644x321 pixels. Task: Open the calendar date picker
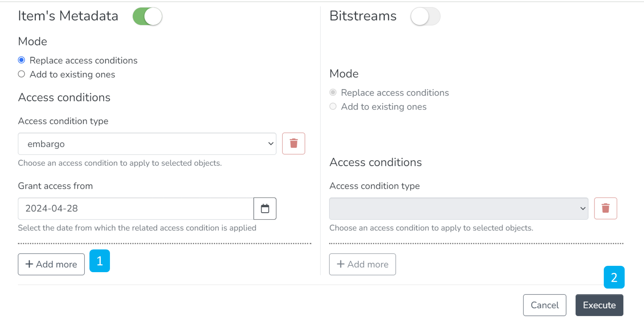tap(265, 208)
